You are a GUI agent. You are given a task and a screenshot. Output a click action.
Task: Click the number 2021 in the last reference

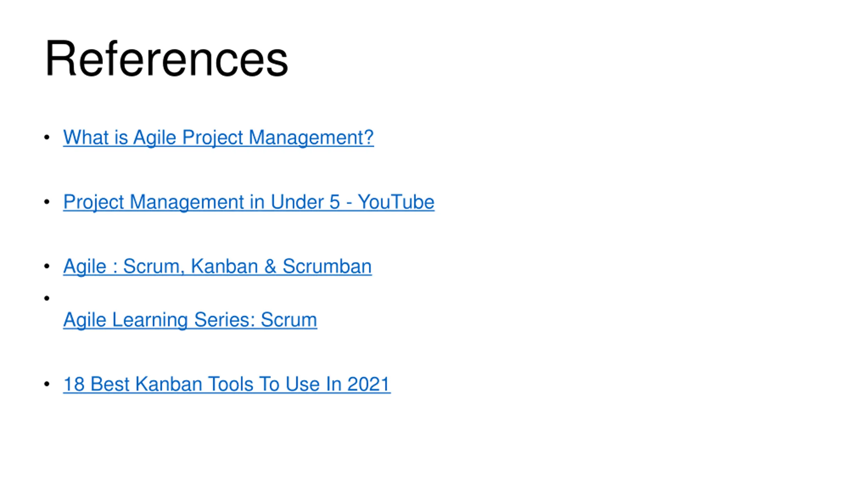pyautogui.click(x=369, y=384)
